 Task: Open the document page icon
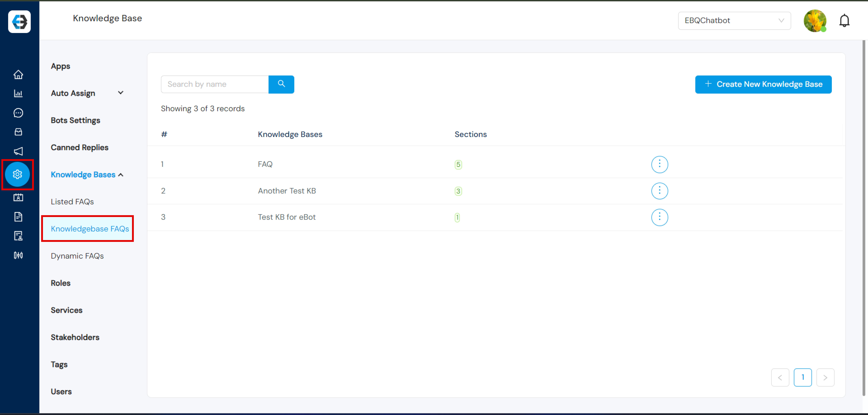pos(18,217)
